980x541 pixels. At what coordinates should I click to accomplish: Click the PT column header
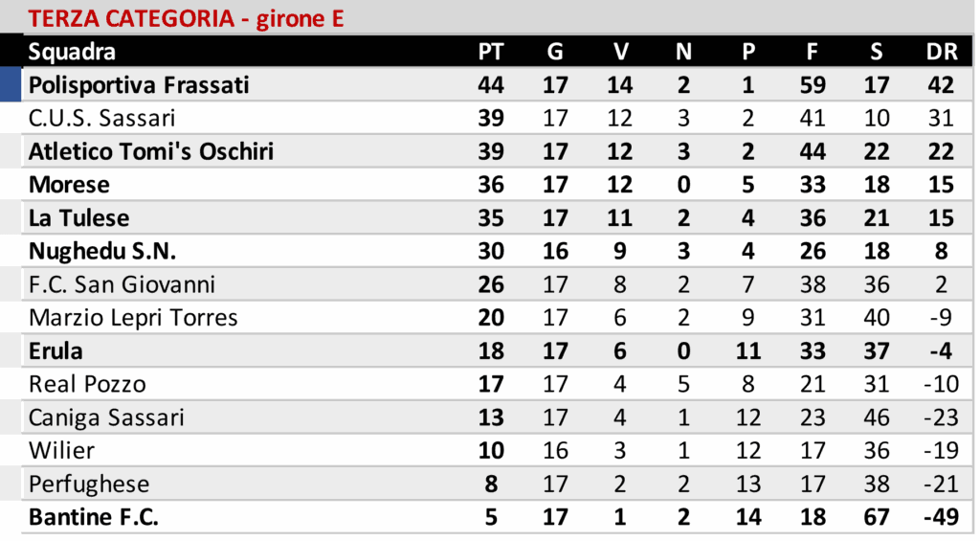coord(491,52)
